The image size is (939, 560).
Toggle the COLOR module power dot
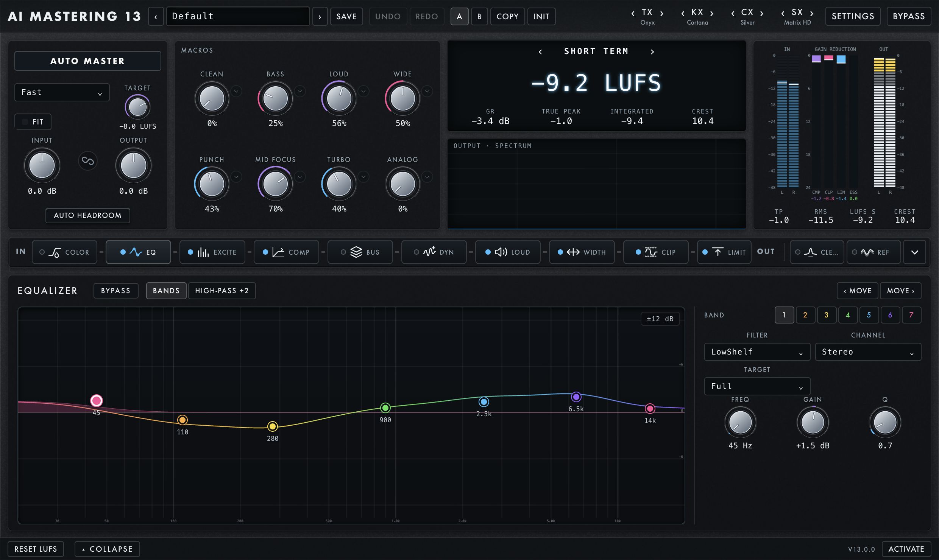(x=42, y=252)
